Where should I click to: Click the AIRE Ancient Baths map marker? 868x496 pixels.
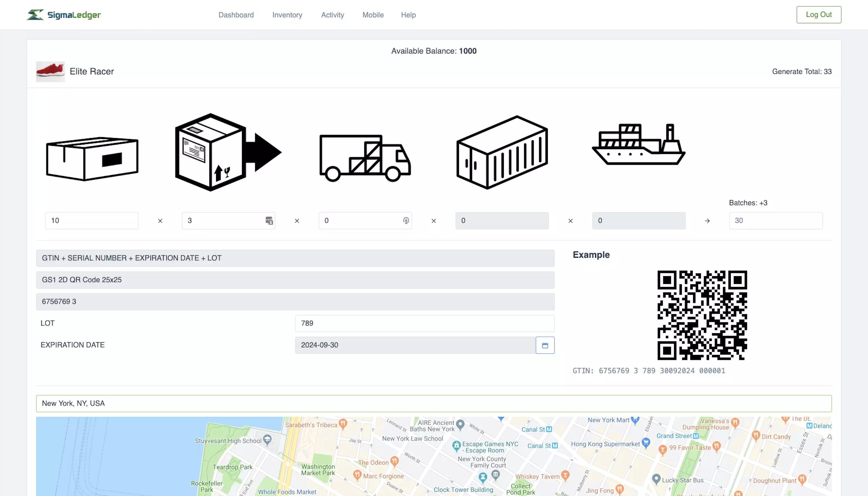460,424
